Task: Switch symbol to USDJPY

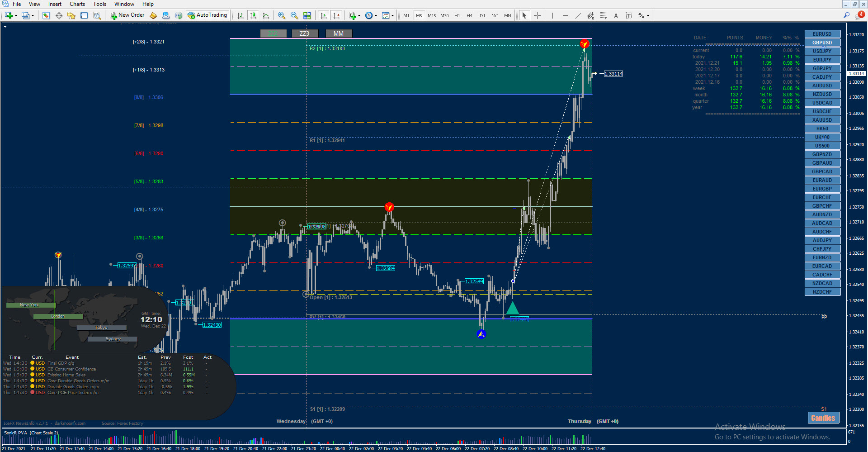Action: (822, 51)
